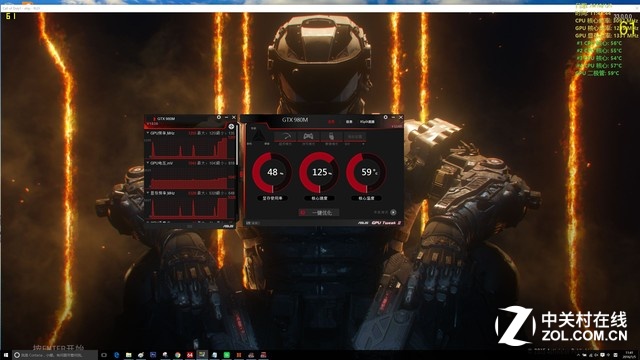
Task: Close the GTX 980M monitor window
Action: point(234,117)
